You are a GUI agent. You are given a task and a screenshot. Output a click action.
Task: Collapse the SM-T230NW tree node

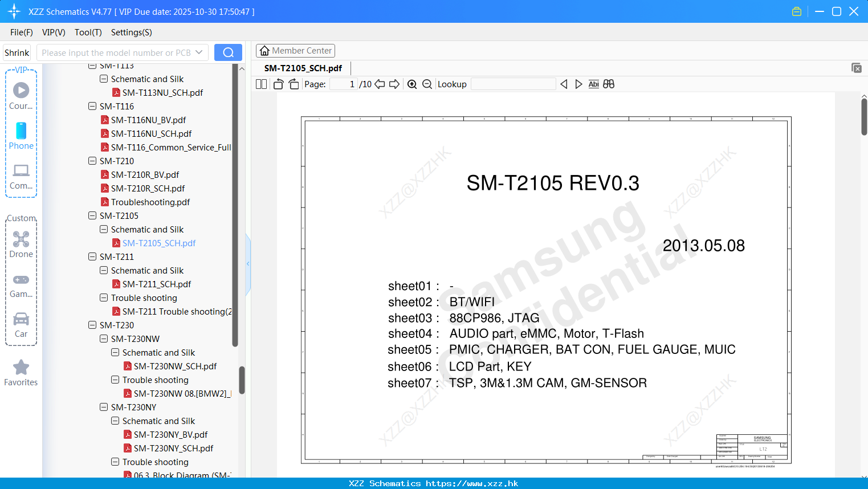(x=104, y=339)
